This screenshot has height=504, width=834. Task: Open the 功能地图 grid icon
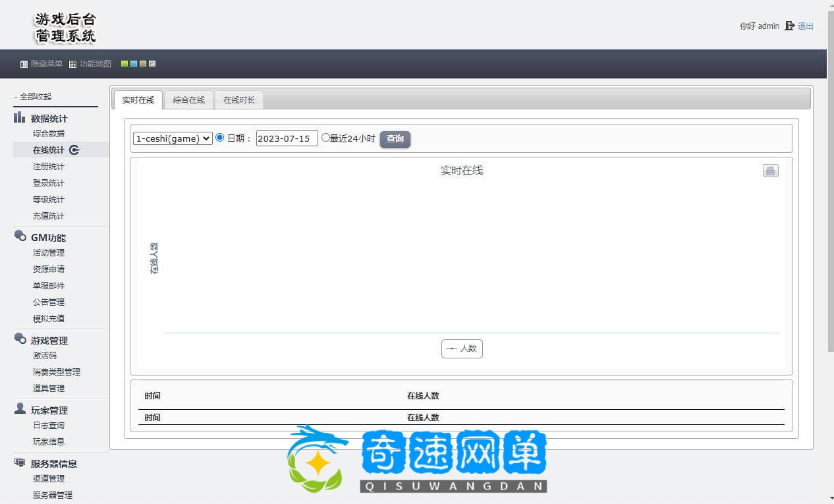pos(72,65)
